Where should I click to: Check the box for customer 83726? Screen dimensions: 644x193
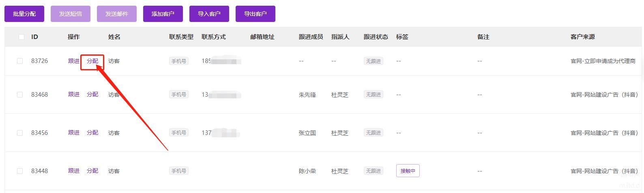[20, 61]
